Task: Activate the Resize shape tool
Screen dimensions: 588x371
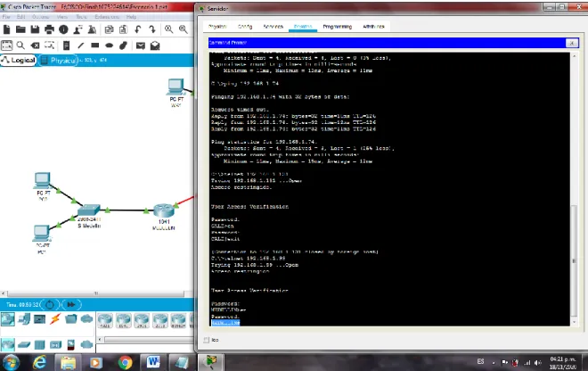Action: (x=50, y=45)
